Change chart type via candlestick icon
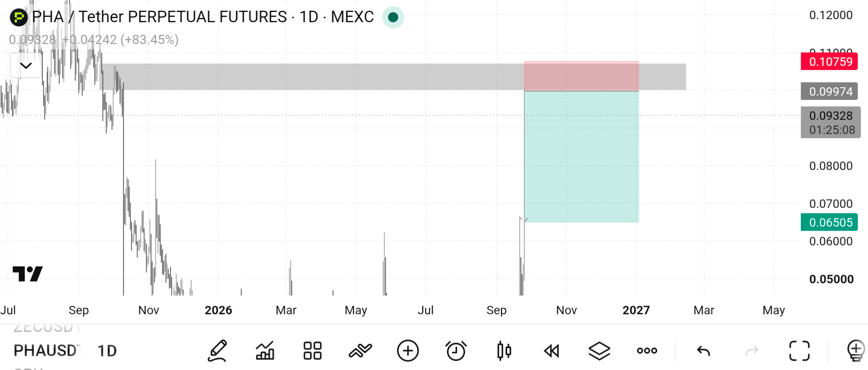The height and width of the screenshot is (370, 868). [x=504, y=350]
